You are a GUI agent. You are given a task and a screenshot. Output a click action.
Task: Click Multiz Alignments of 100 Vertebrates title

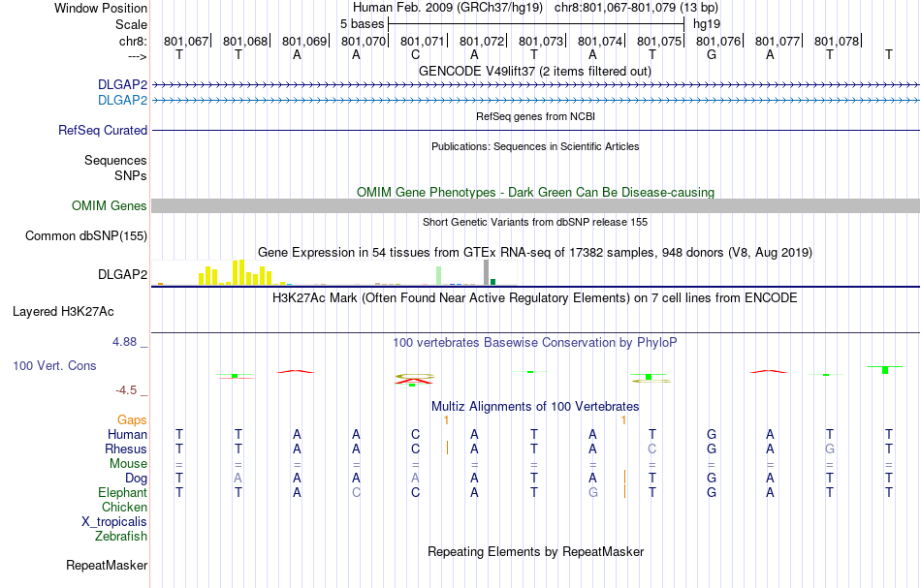535,406
